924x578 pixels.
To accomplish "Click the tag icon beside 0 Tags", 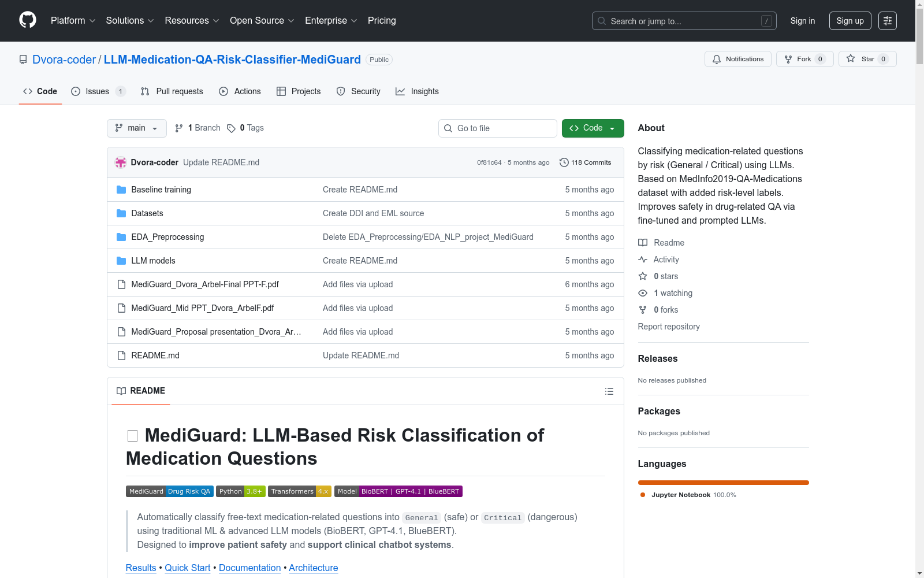I will (231, 128).
